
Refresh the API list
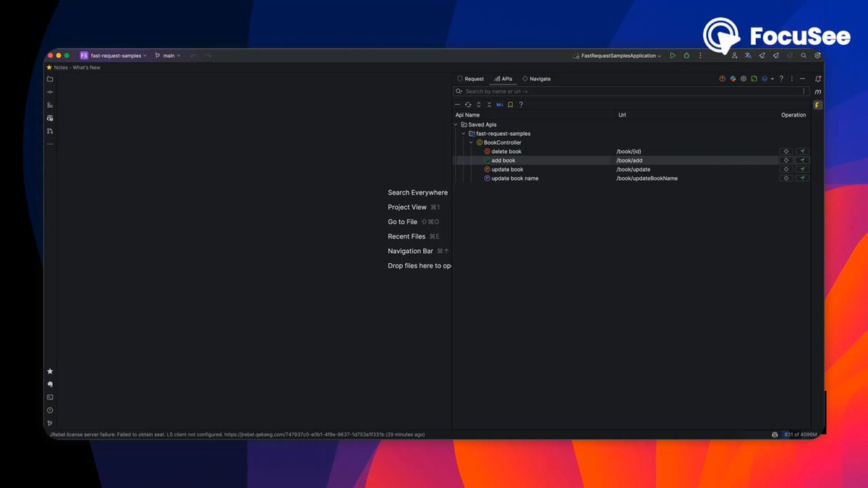coord(468,105)
